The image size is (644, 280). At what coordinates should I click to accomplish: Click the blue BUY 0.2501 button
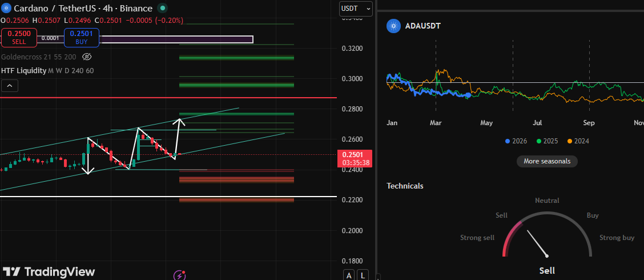point(81,37)
